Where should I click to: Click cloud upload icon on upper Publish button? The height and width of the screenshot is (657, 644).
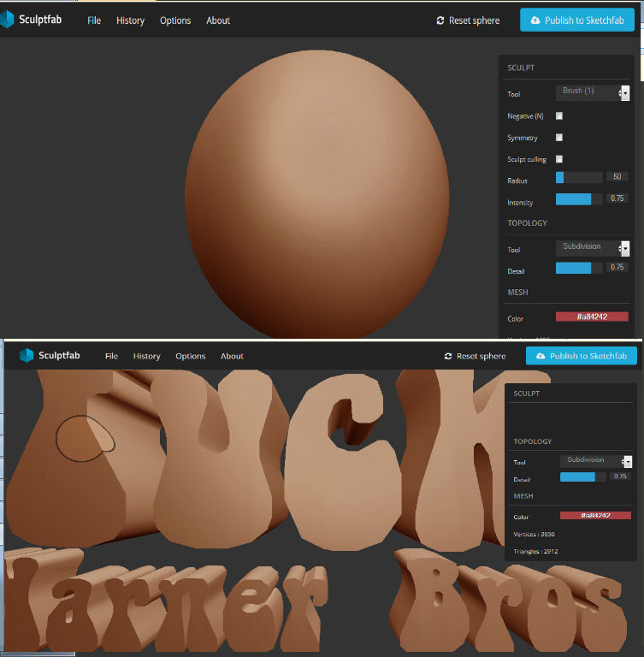tap(535, 21)
